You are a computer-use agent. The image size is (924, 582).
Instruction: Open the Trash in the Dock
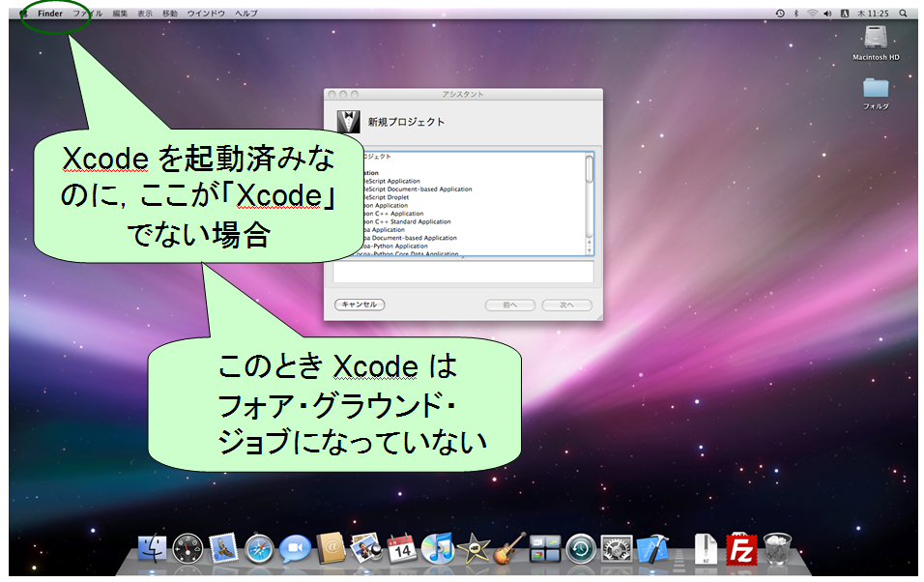pos(778,549)
